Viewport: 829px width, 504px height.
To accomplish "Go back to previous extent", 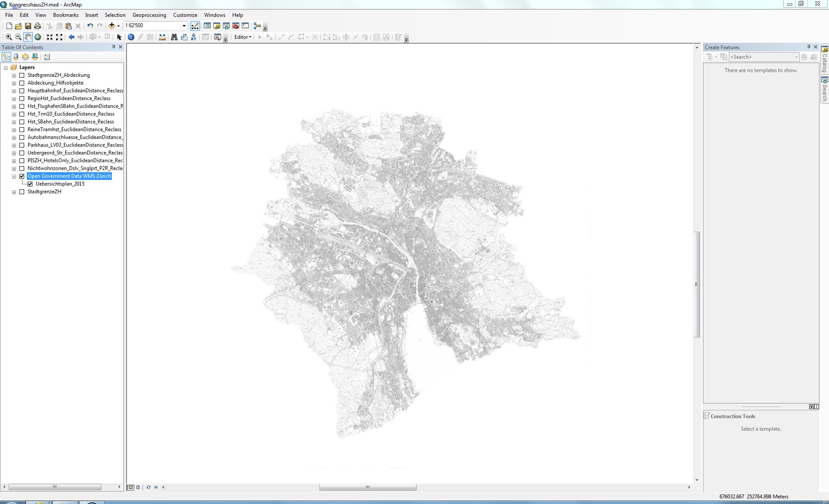I will pos(71,37).
